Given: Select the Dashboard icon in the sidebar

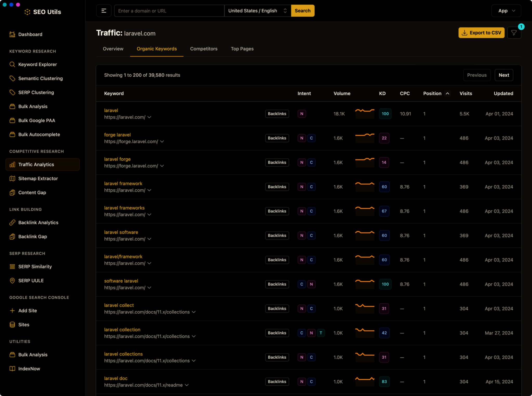Looking at the screenshot, I should 12,34.
